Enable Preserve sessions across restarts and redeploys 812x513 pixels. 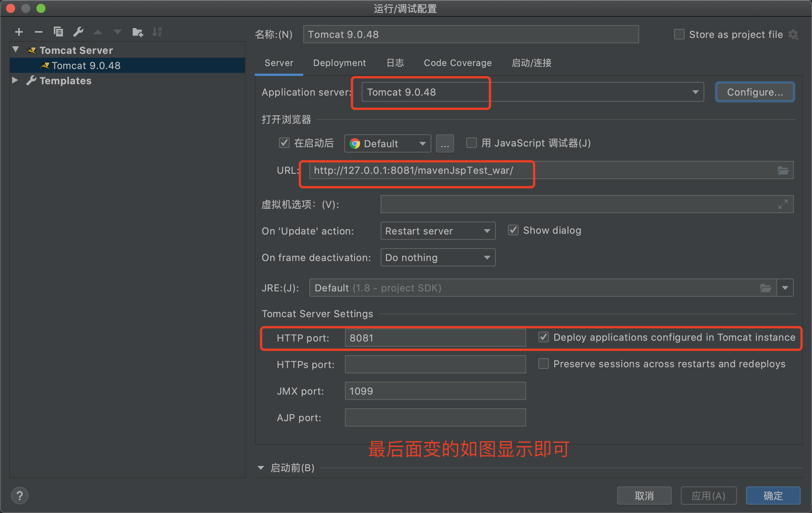coord(544,364)
